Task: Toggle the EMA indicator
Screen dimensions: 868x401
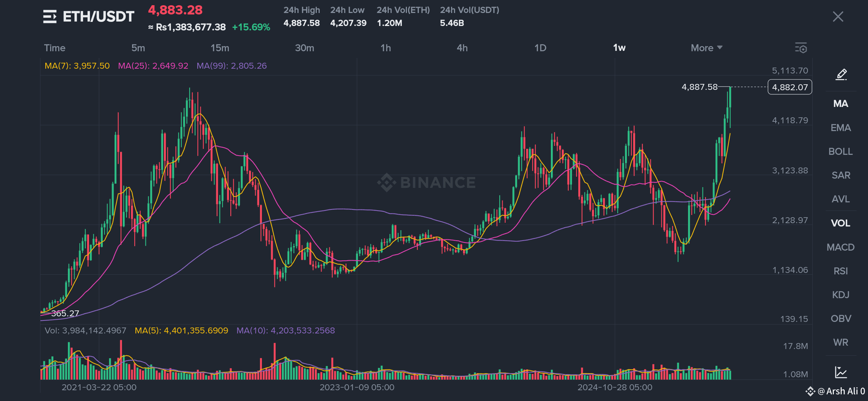Action: (841, 128)
